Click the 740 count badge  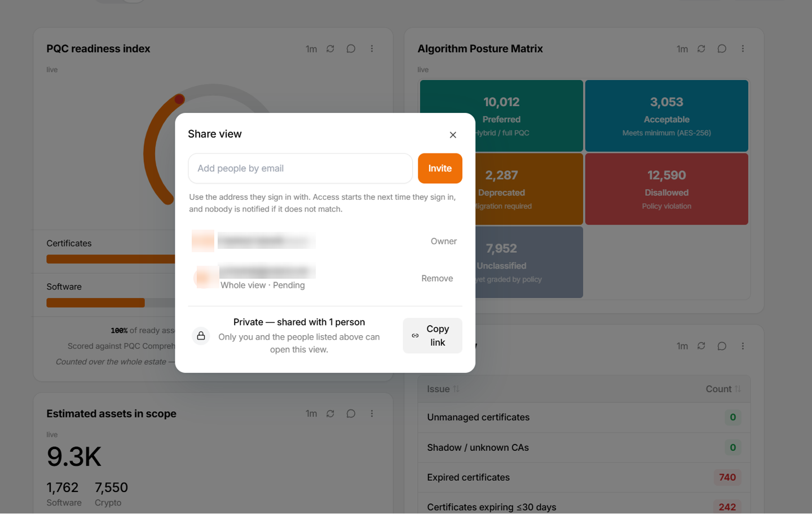point(727,477)
